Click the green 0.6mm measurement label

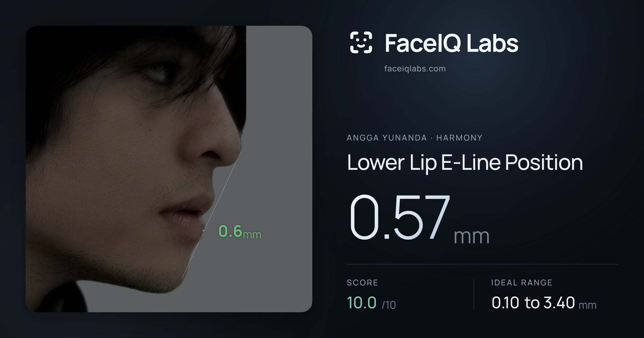point(240,232)
